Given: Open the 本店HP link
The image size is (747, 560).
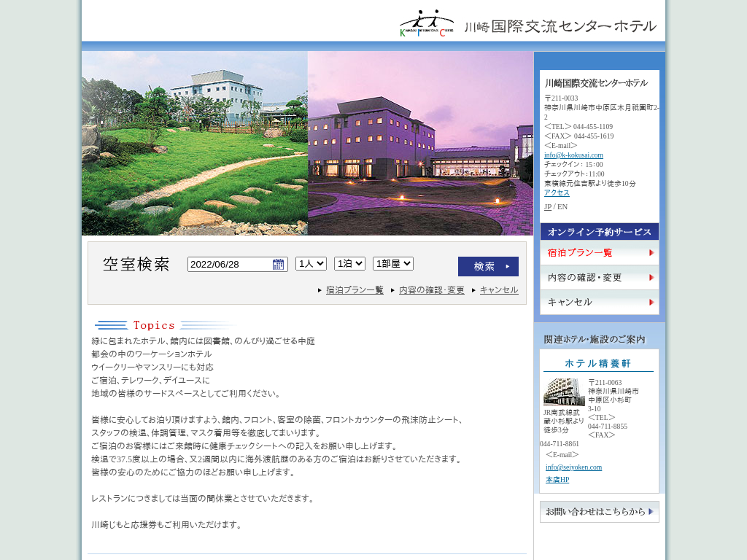Looking at the screenshot, I should [557, 480].
